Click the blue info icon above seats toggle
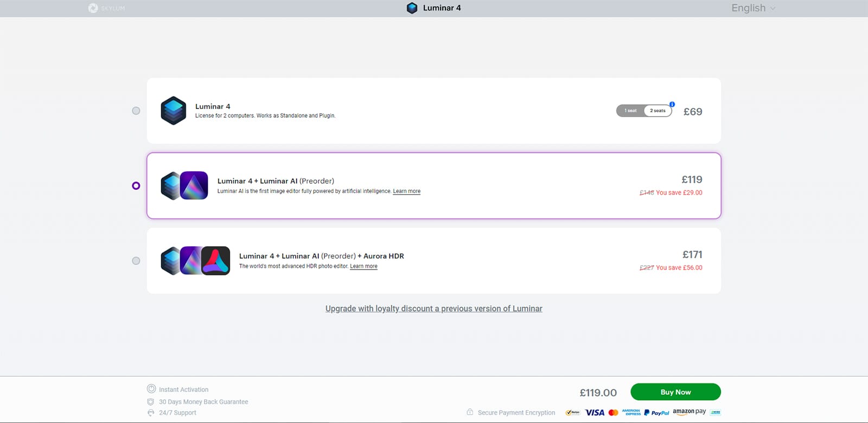The width and height of the screenshot is (868, 423). point(672,104)
